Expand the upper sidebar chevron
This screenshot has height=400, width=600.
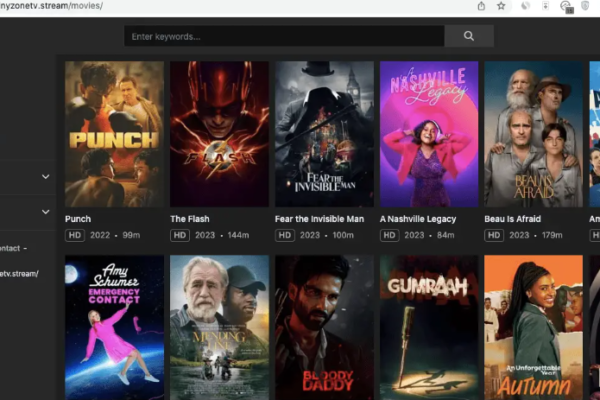click(46, 176)
